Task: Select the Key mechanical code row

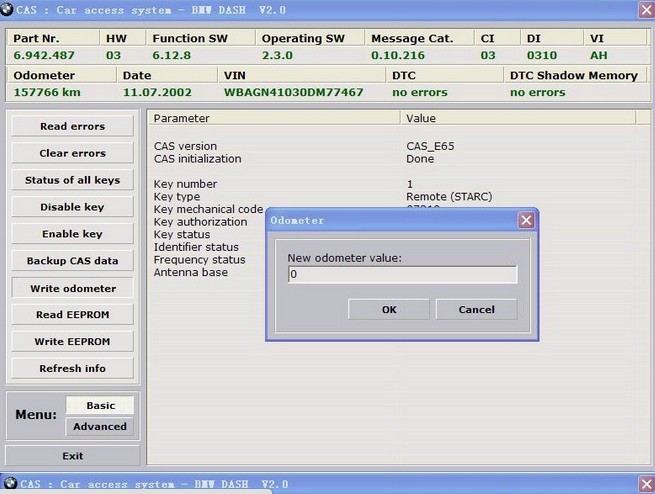Action: pos(208,209)
